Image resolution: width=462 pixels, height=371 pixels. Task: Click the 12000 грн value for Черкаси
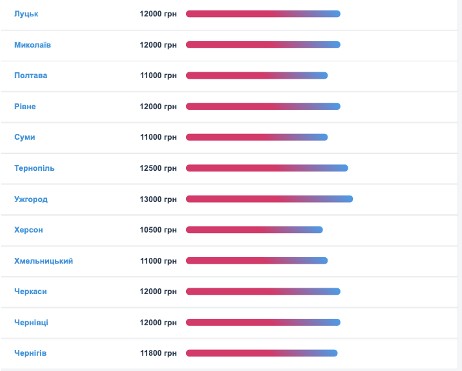click(x=158, y=291)
